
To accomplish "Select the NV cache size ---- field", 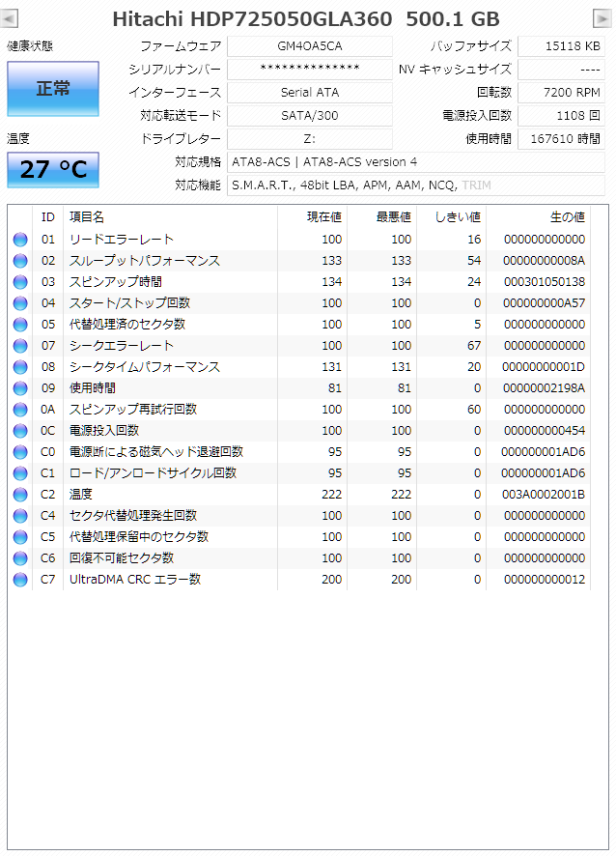I will coord(561,70).
